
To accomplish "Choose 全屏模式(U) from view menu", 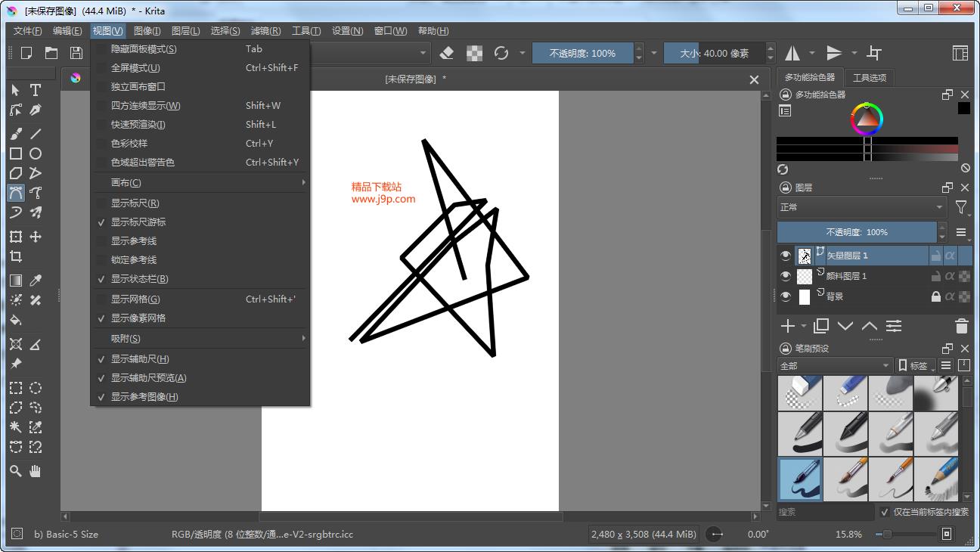I will pos(200,68).
